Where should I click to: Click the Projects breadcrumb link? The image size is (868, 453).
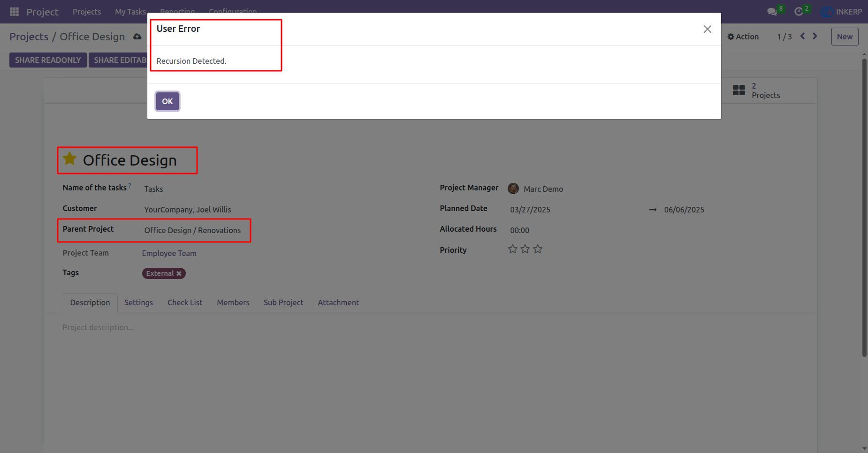point(29,37)
